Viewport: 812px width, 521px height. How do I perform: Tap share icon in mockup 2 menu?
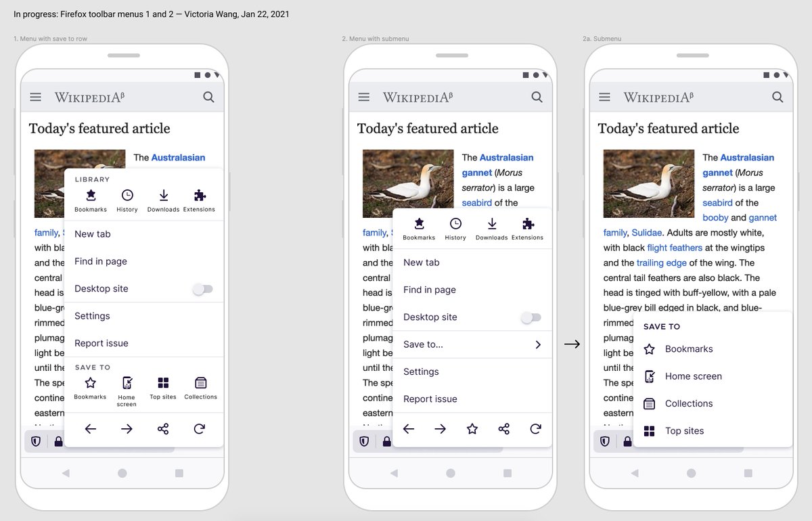(x=504, y=429)
